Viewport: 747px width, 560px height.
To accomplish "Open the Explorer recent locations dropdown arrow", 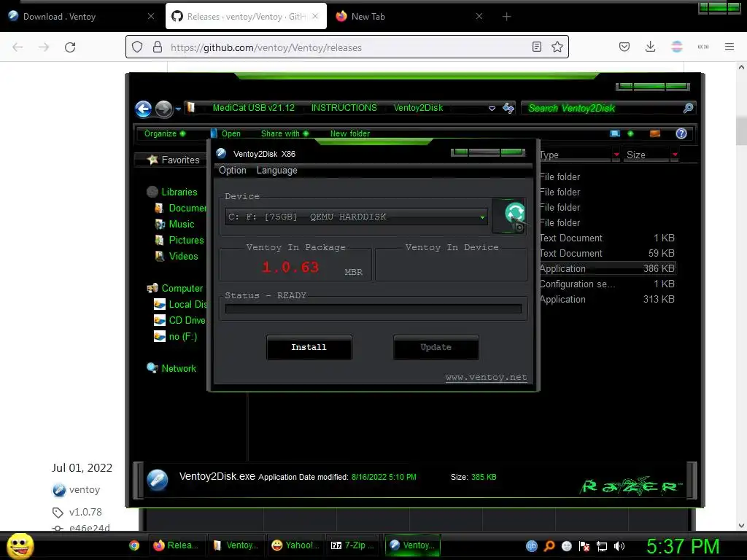I will point(178,109).
